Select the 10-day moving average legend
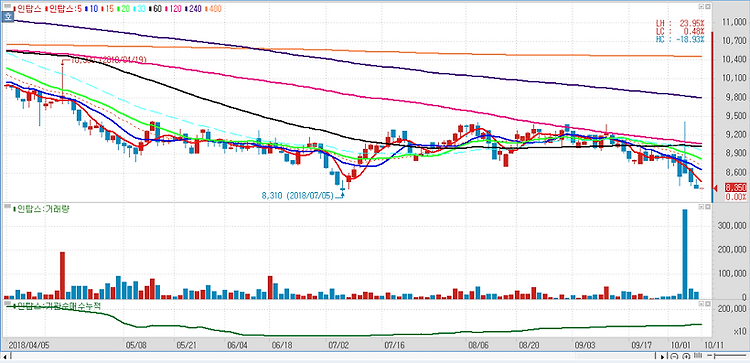The width and height of the screenshot is (750, 363). (91, 9)
